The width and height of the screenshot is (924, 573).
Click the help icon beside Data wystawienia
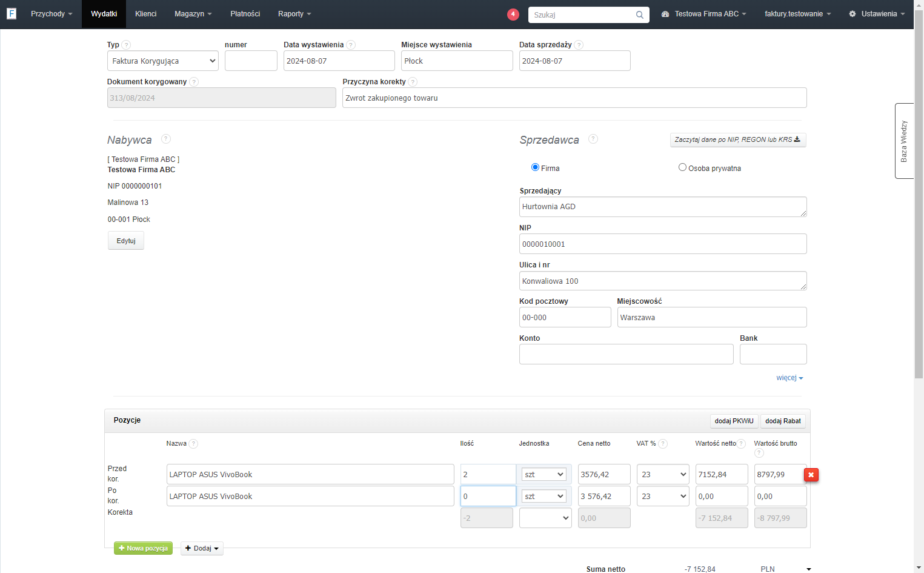click(x=351, y=45)
